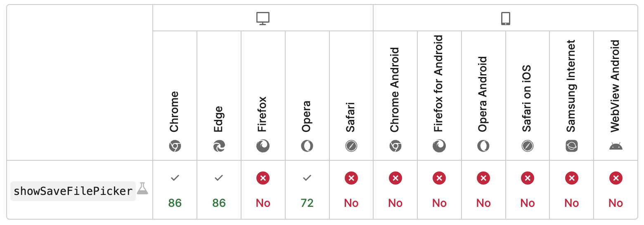
Task: Open Firefox desktop 'No' support cell
Action: (263, 190)
